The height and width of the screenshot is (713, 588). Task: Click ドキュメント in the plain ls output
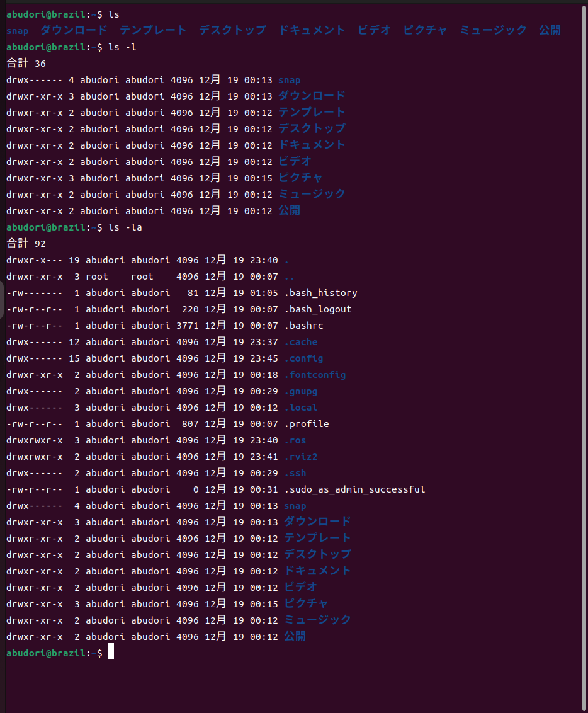312,30
